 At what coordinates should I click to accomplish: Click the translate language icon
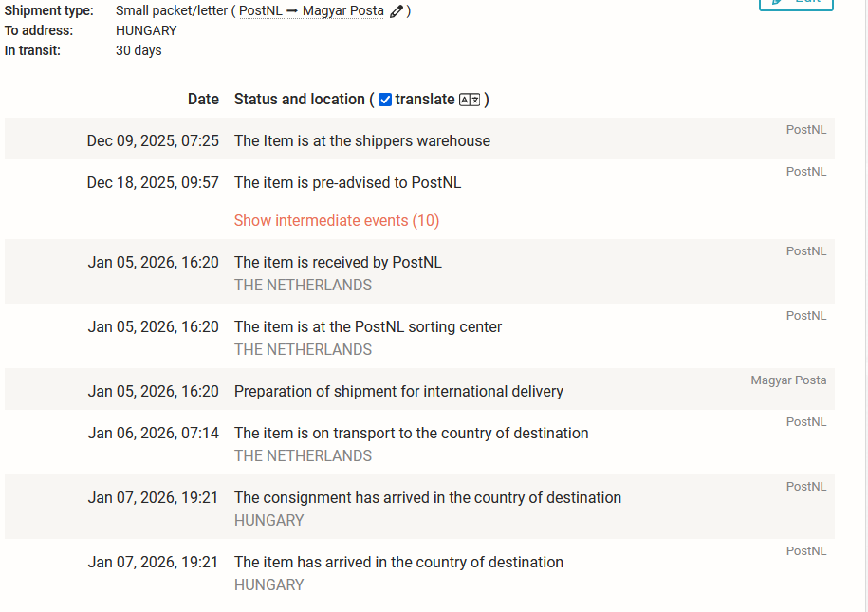470,100
